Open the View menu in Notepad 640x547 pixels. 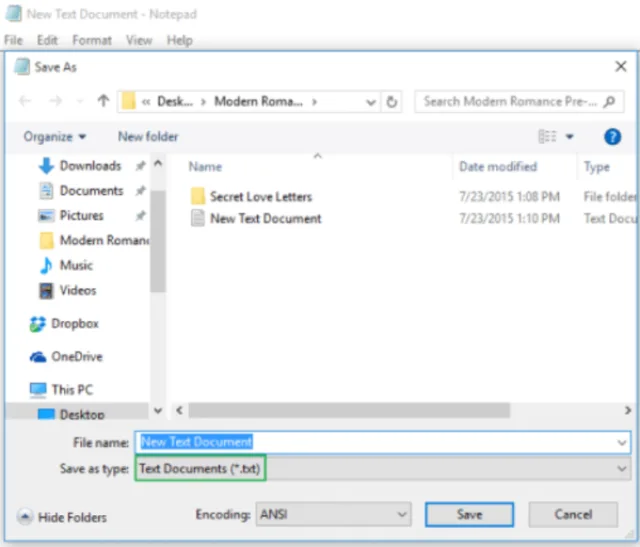[139, 40]
